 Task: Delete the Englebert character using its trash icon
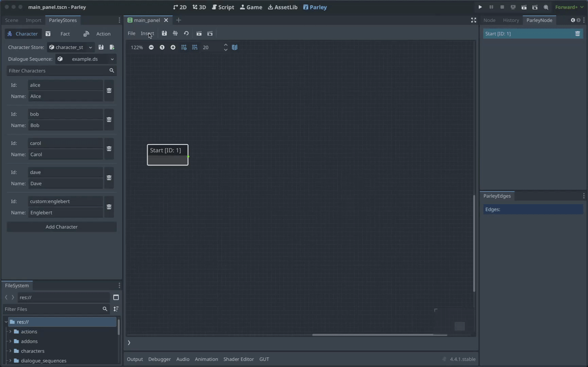[x=109, y=207]
